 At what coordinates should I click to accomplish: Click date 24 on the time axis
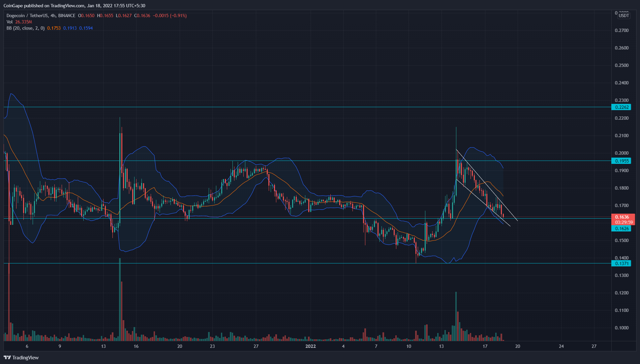561,346
